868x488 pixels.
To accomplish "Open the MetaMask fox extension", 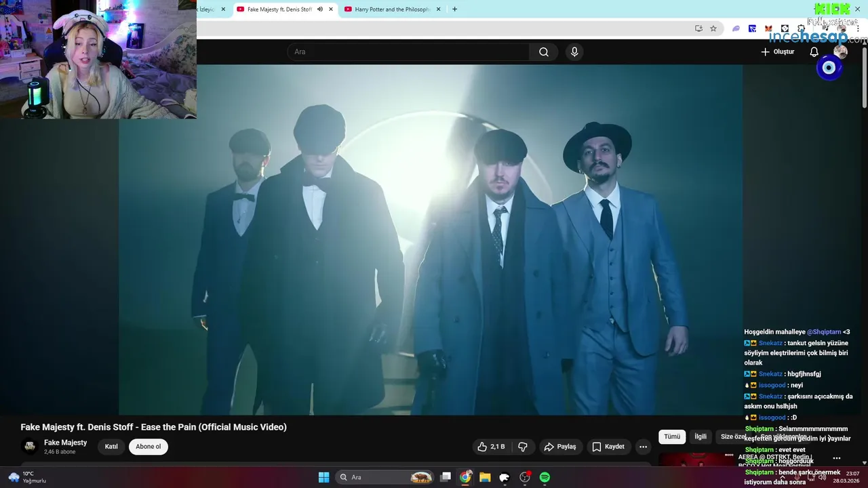I will pos(768,28).
